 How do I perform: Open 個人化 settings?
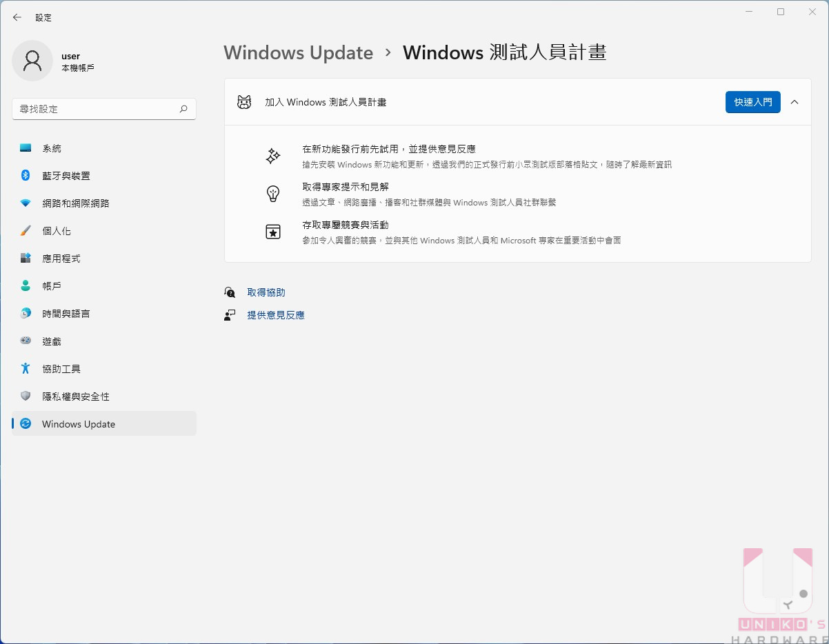point(104,231)
